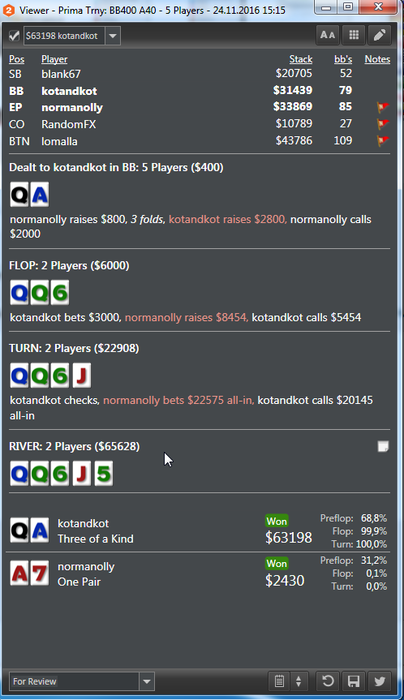This screenshot has width=404, height=700.
Task: Click the pencil edit icon
Action: tap(379, 35)
